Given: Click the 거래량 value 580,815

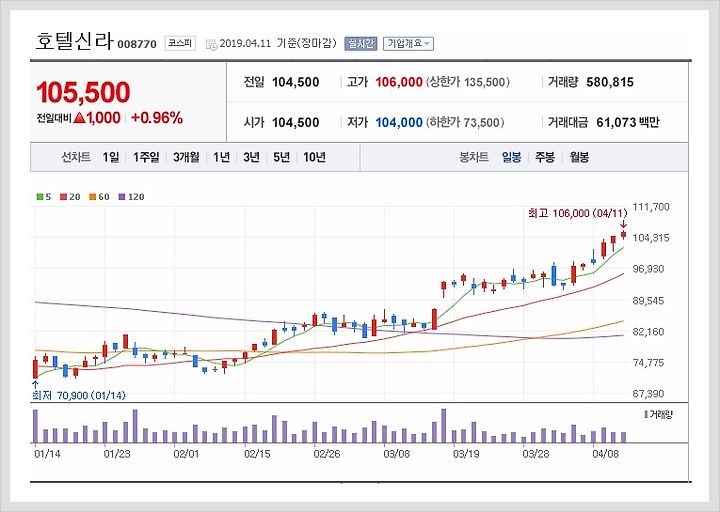Looking at the screenshot, I should click(x=610, y=82).
